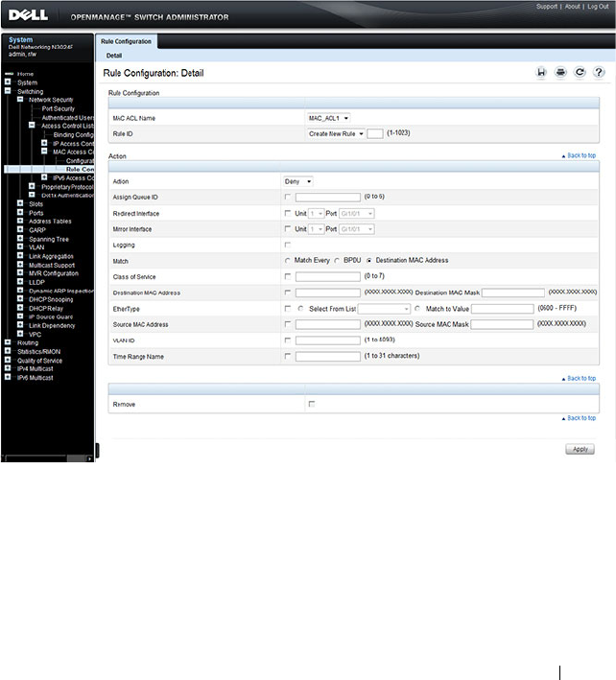Select Destination MAC Address match radio
616x680 pixels.
coord(368,261)
